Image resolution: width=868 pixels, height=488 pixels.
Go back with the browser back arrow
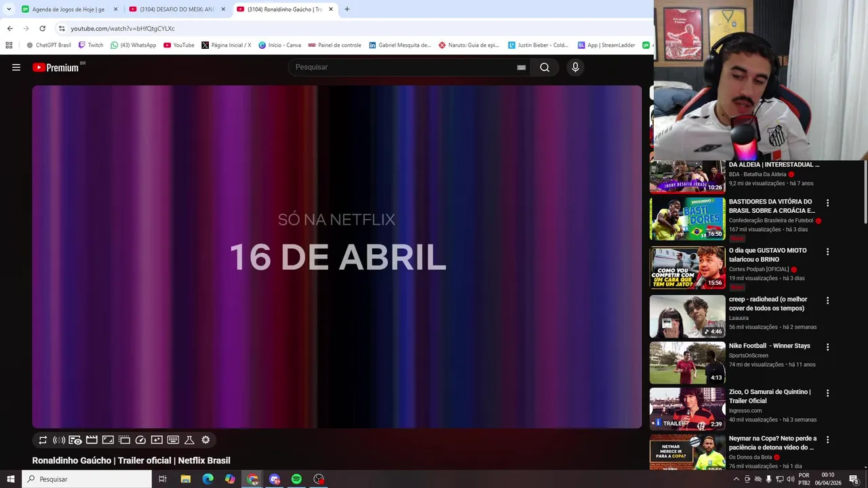[9, 28]
